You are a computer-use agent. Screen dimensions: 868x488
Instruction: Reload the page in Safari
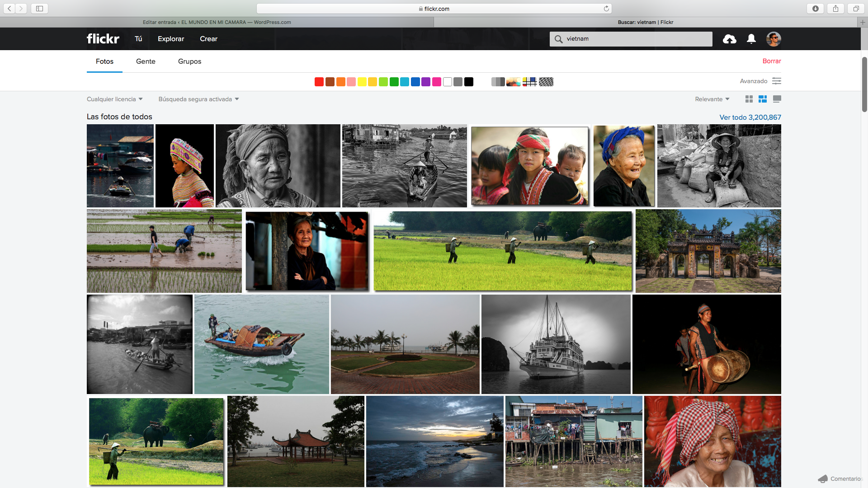606,9
